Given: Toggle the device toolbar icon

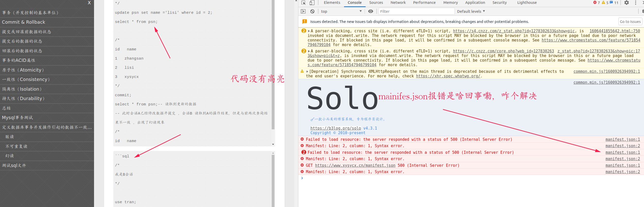Looking at the screenshot, I should tap(312, 3).
